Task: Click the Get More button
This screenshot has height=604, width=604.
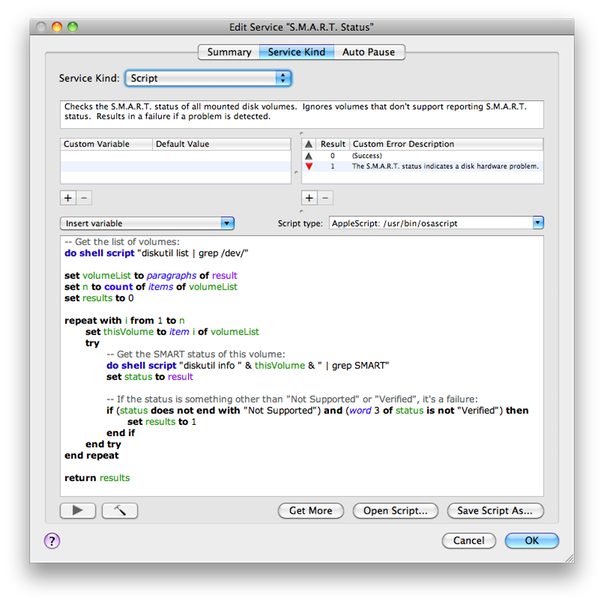Action: [x=310, y=511]
